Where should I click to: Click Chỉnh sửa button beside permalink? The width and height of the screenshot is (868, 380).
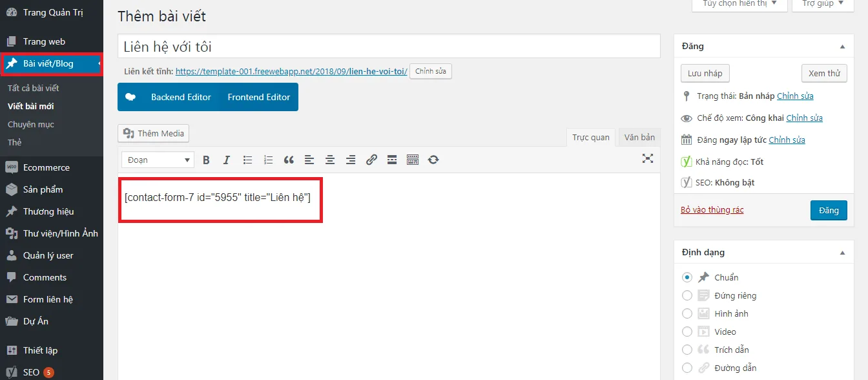coord(431,71)
